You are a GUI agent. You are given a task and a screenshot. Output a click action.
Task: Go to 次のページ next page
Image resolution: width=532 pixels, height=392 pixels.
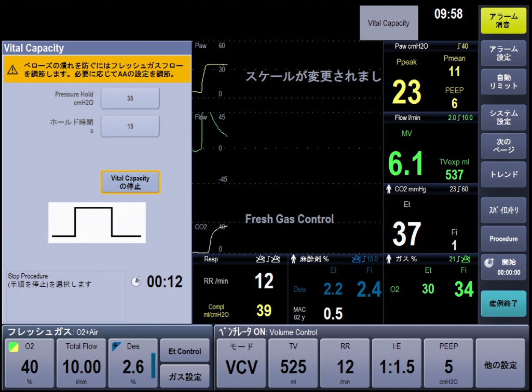[503, 146]
